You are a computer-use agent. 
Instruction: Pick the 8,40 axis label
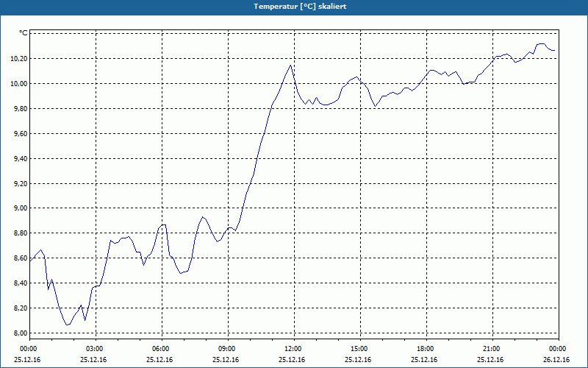pos(21,283)
